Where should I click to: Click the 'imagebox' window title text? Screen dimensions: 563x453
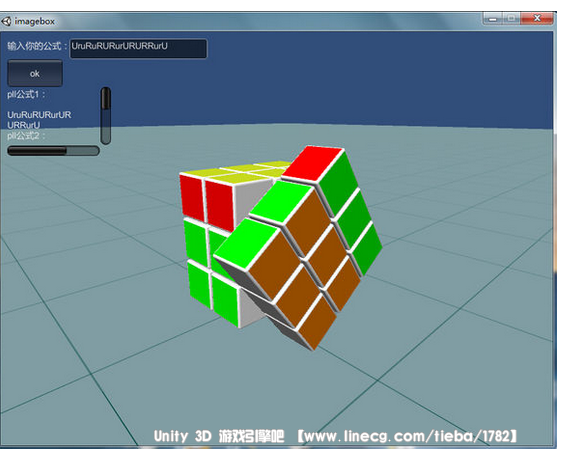tap(34, 22)
